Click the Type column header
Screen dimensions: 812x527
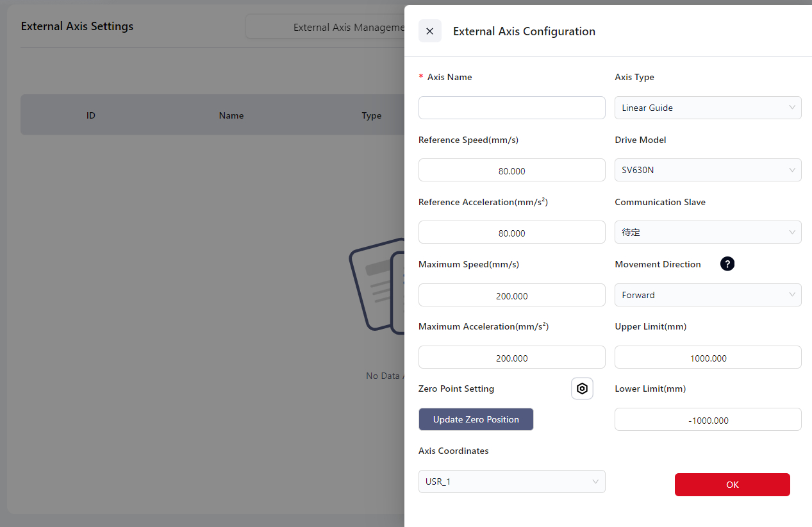point(371,115)
